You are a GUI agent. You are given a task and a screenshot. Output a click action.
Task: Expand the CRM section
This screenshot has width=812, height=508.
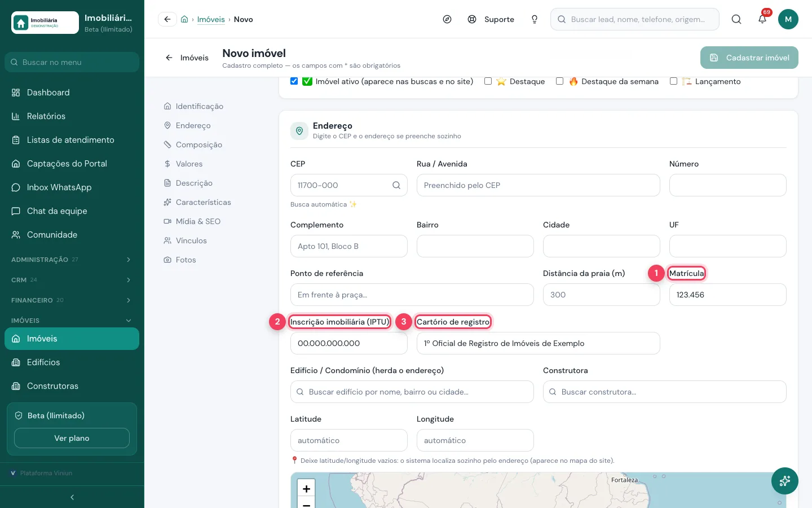tap(72, 280)
